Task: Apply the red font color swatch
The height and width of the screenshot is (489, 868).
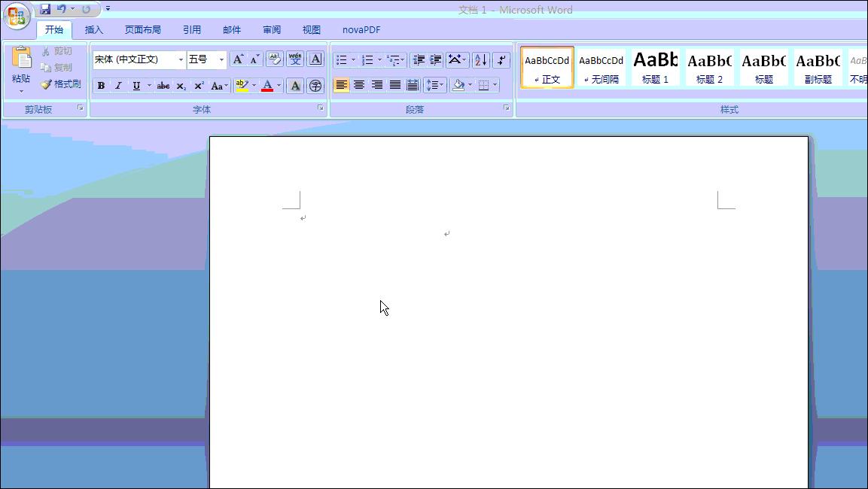Action: click(x=267, y=86)
